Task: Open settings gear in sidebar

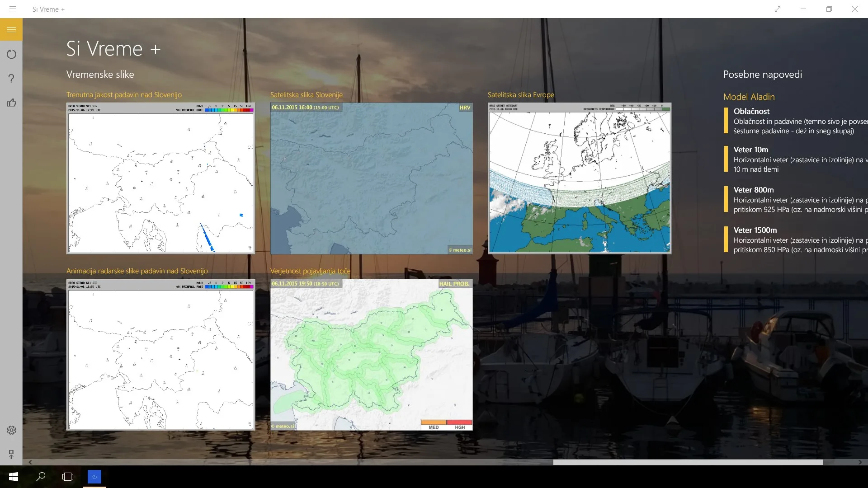Action: tap(11, 430)
